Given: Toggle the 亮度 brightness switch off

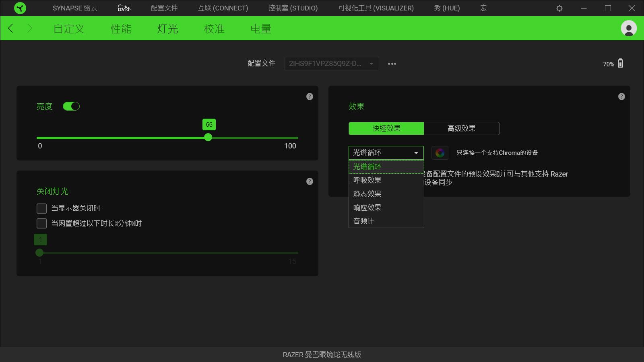Looking at the screenshot, I should coord(71,106).
